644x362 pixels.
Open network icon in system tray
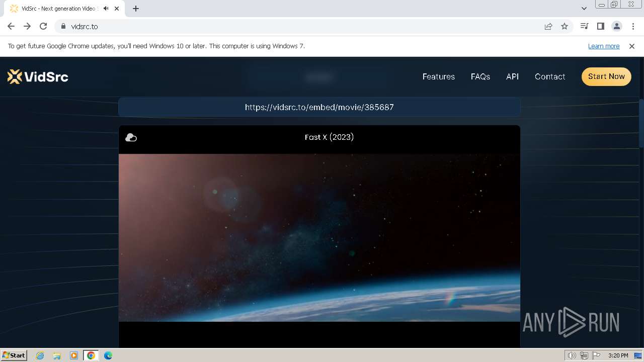click(x=584, y=355)
